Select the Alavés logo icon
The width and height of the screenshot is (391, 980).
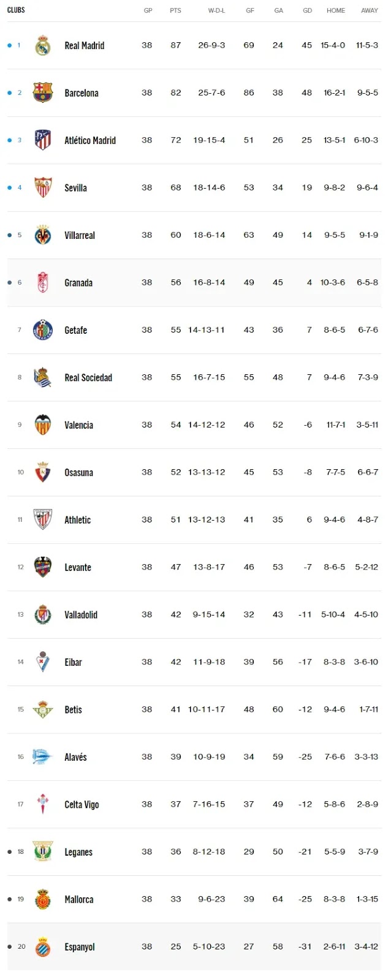click(x=42, y=756)
